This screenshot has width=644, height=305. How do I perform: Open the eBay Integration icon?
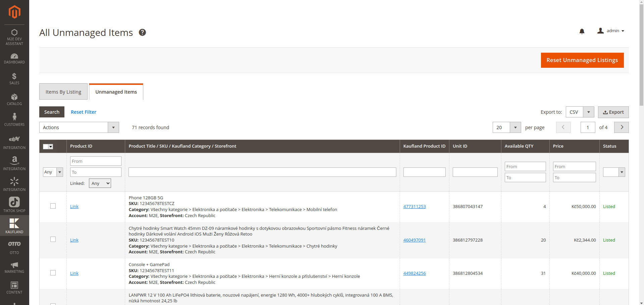point(14,142)
